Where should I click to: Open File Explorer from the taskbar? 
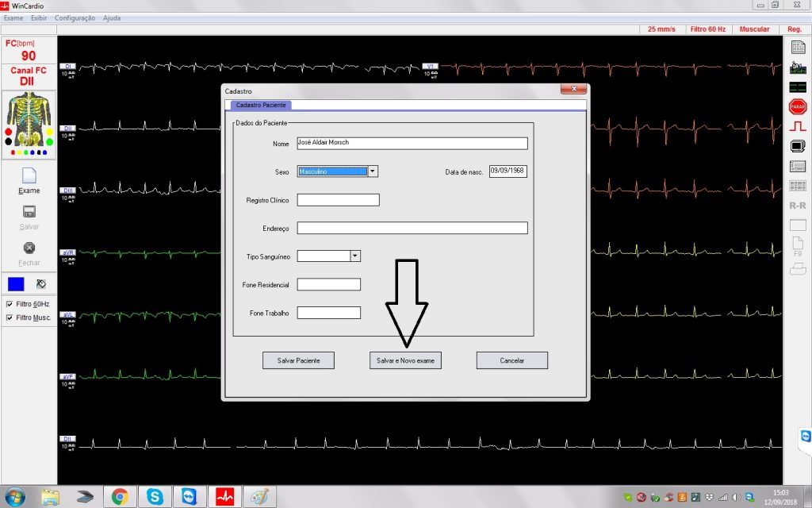pyautogui.click(x=50, y=497)
